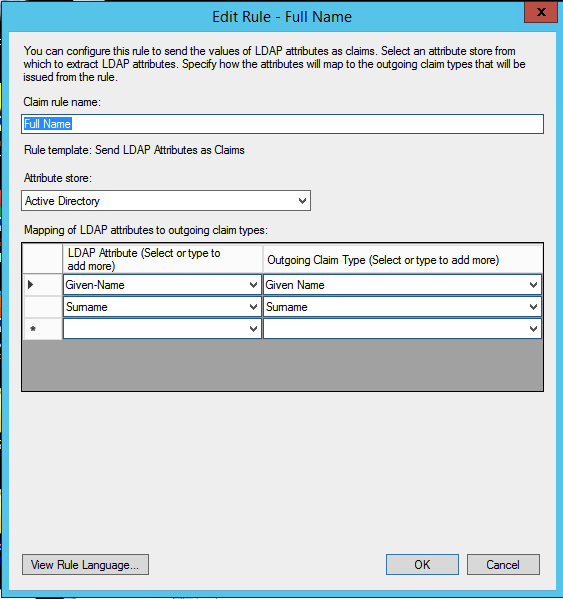Image resolution: width=563 pixels, height=599 pixels.
Task: Select the first row via its arrow header
Action: coord(42,285)
